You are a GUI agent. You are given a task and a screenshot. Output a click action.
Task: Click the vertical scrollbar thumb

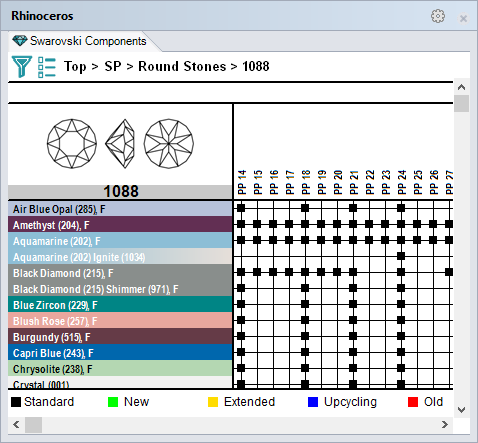point(461,104)
